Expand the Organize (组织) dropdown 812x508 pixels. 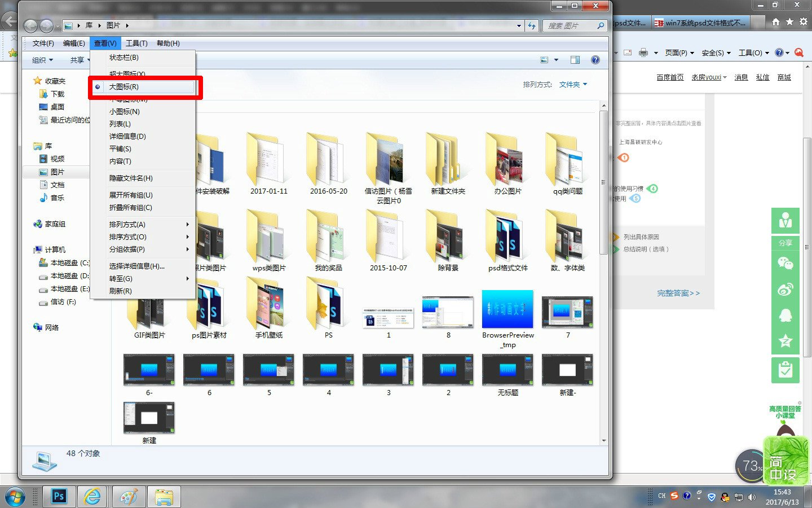(x=42, y=60)
